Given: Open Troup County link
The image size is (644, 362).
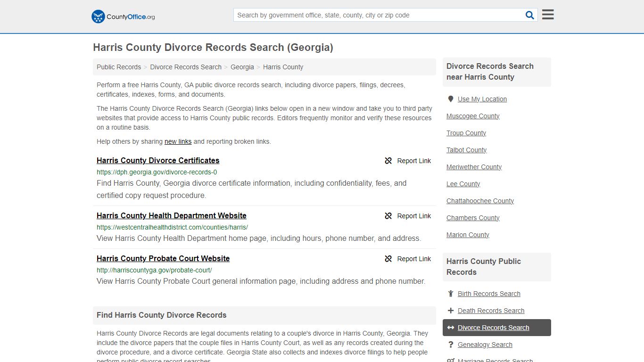Looking at the screenshot, I should click(x=466, y=133).
